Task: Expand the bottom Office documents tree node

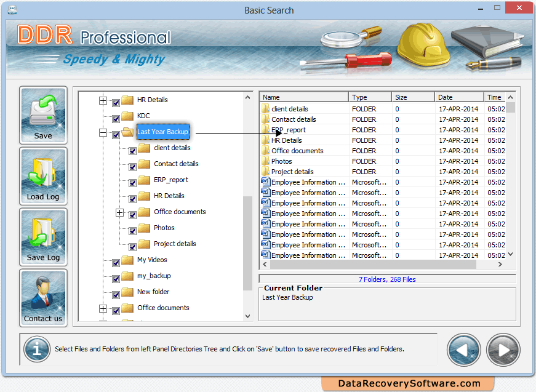Action: click(103, 308)
